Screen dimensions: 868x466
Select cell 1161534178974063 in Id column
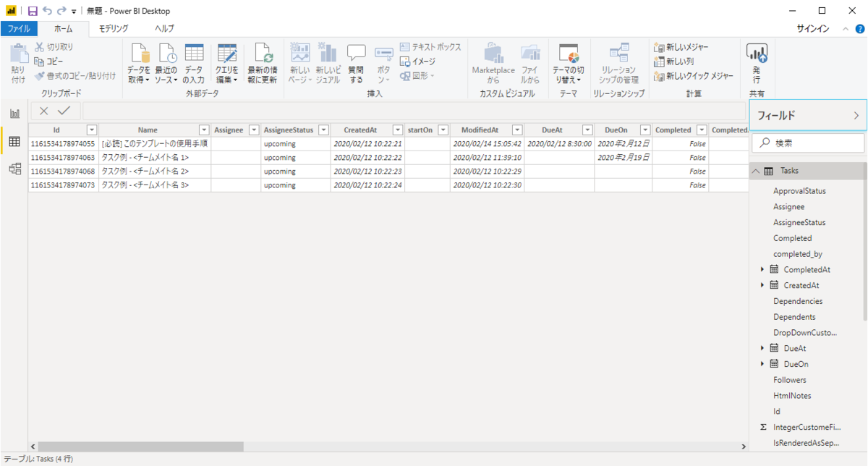coord(64,157)
